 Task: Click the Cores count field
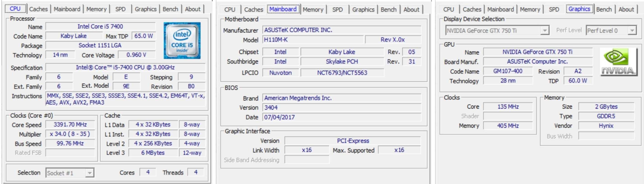coord(148,172)
